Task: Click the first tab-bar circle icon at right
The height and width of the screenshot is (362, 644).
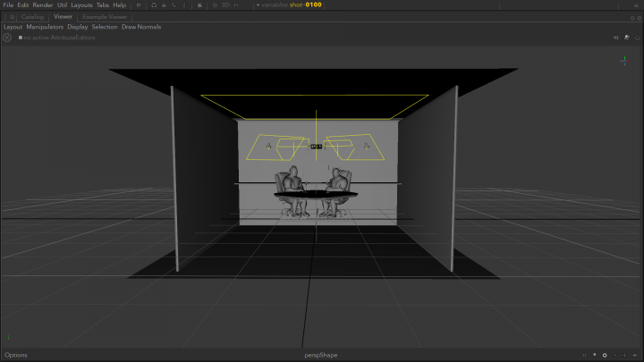Action: [x=632, y=18]
